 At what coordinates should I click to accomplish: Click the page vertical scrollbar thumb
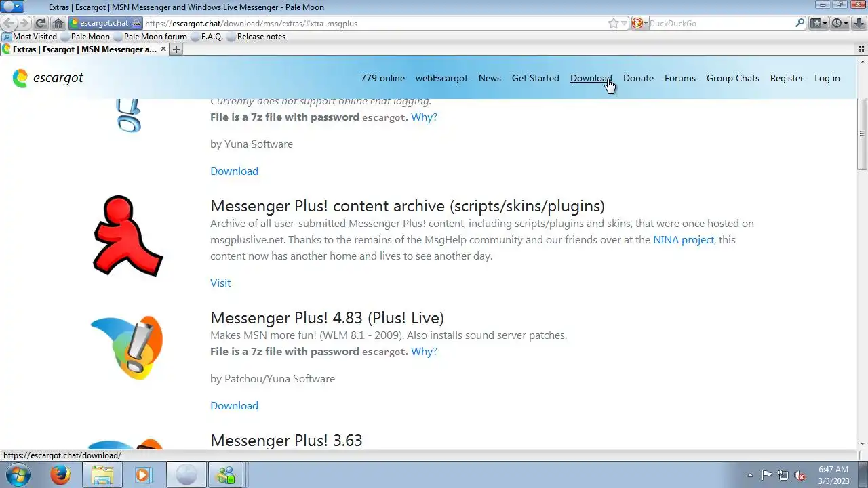tap(862, 134)
